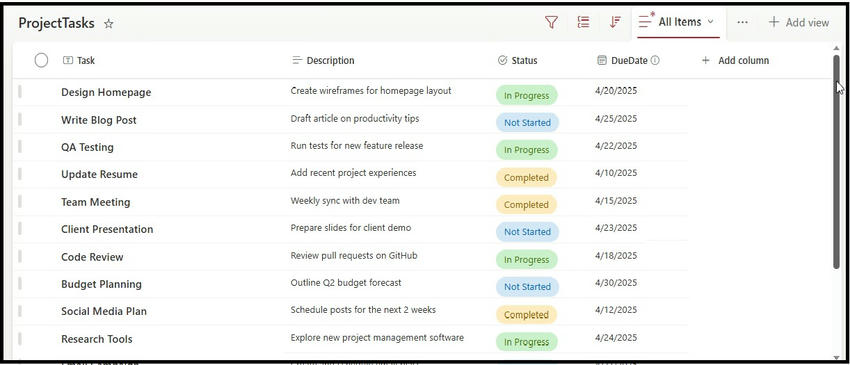Viewport: 850px width, 365px height.
Task: Click the plus icon beside Add column
Action: [705, 60]
